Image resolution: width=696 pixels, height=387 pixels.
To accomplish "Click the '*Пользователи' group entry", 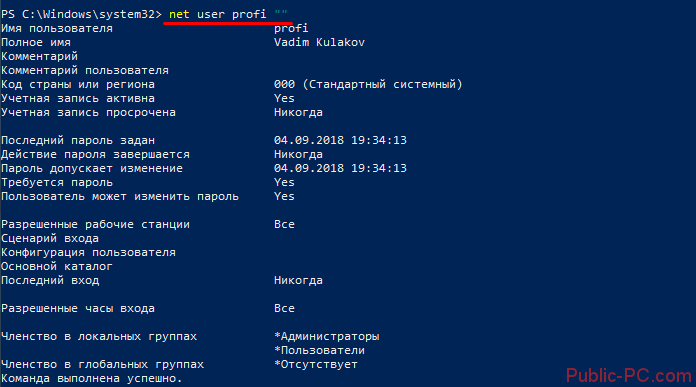I will coord(320,350).
